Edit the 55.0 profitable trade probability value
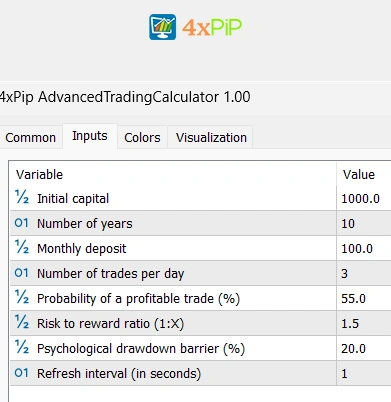 364,298
